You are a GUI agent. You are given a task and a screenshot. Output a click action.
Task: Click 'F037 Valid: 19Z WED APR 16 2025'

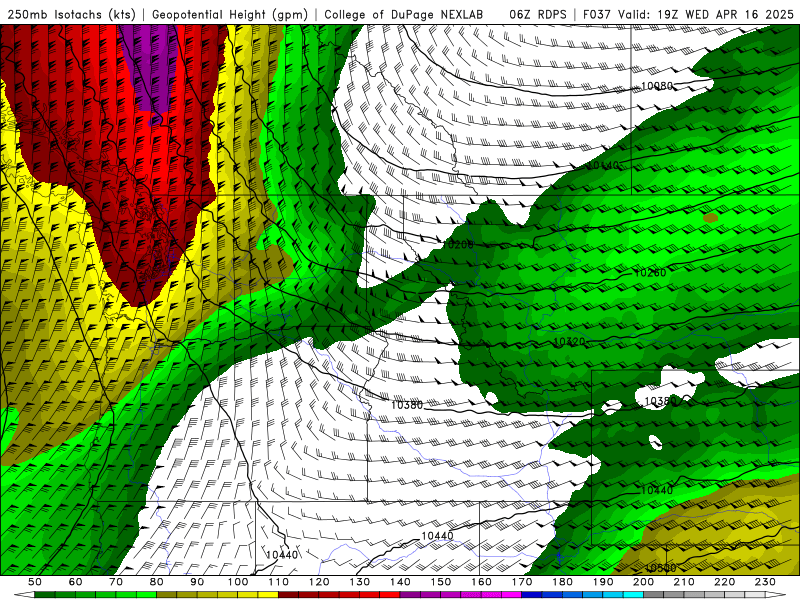(x=688, y=15)
